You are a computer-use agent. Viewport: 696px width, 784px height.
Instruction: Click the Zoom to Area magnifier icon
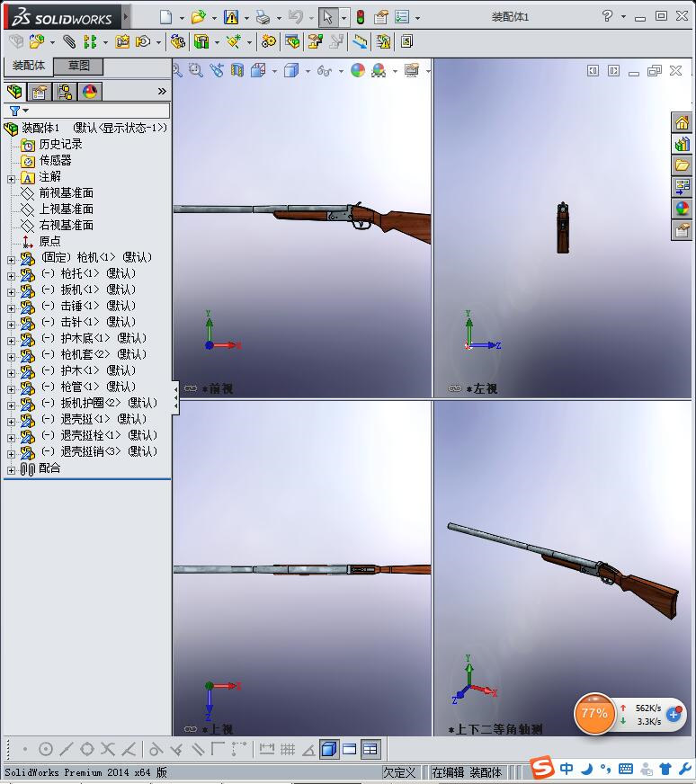[195, 70]
